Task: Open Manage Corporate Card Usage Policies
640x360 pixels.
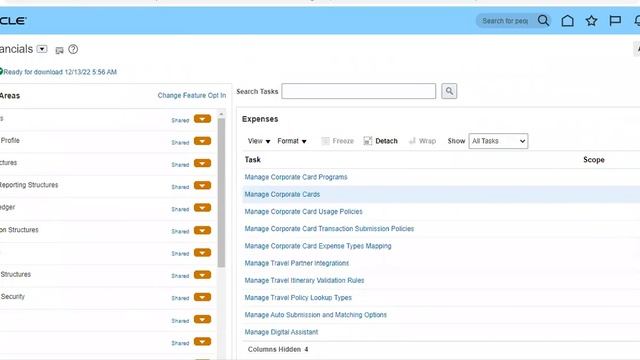Action: pyautogui.click(x=303, y=211)
